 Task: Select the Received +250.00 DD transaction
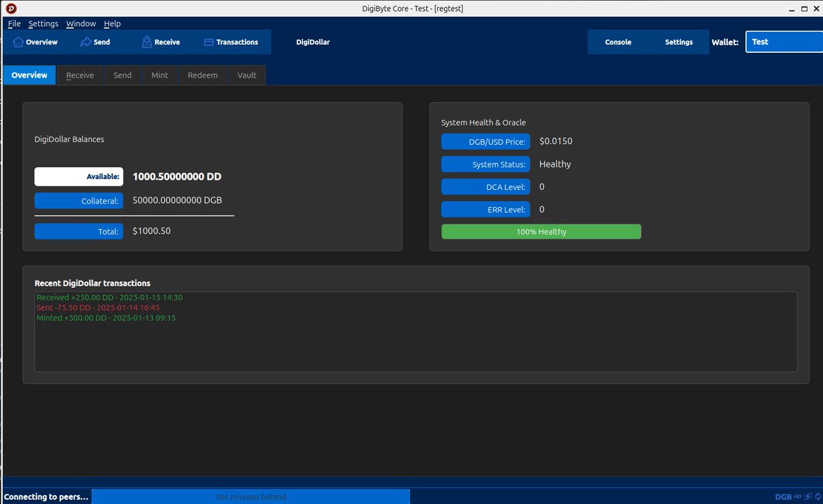point(110,298)
